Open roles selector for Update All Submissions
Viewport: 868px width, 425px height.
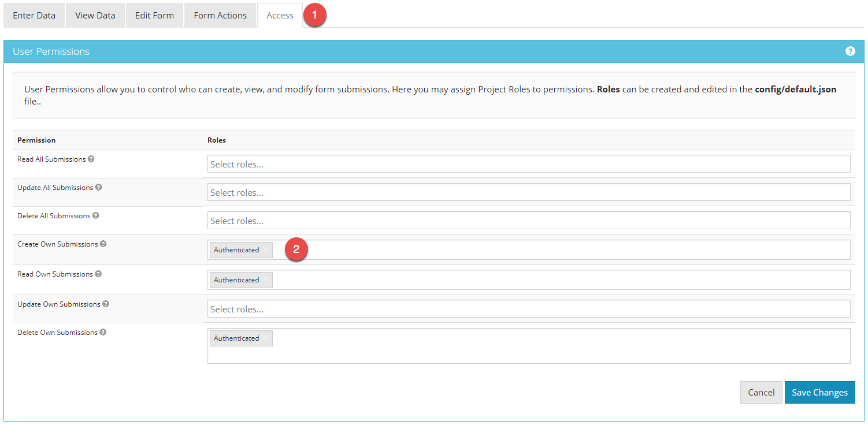(x=528, y=192)
